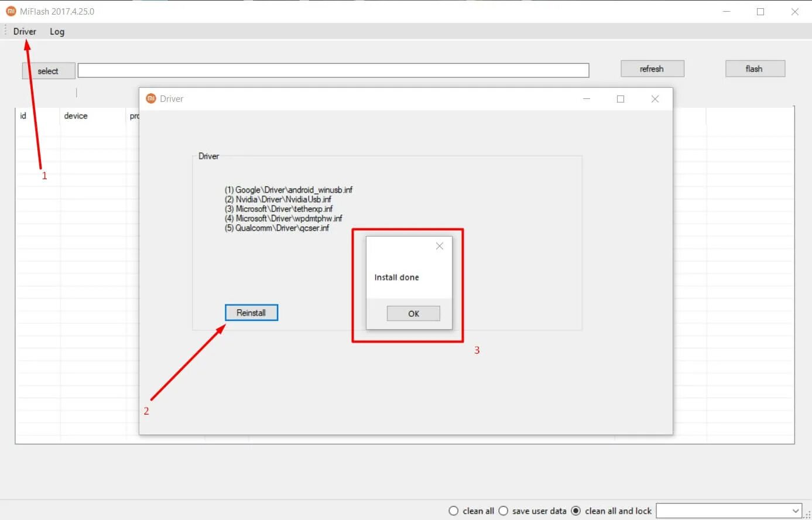This screenshot has height=520, width=812.
Task: Close the MiFlash main window
Action: point(795,12)
